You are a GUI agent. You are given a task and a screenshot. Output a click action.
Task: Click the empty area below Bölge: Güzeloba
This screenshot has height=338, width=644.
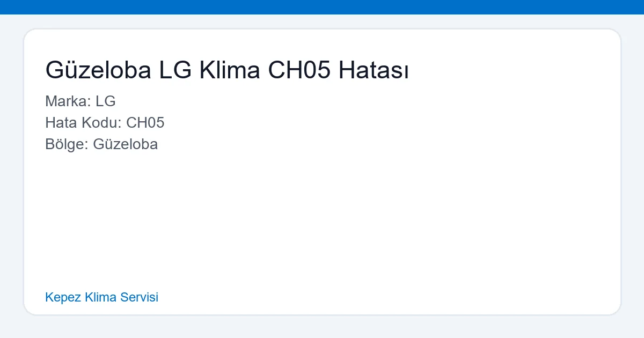coord(215,215)
